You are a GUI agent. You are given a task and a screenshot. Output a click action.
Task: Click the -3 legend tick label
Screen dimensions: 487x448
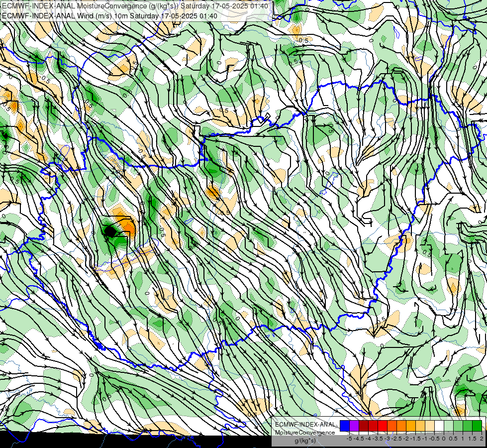388,439
